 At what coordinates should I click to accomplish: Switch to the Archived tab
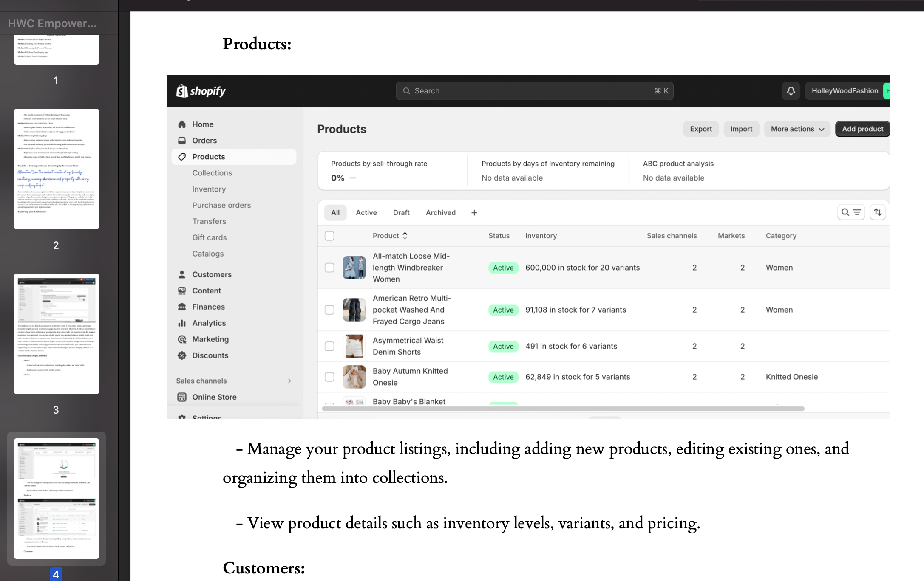(x=440, y=213)
